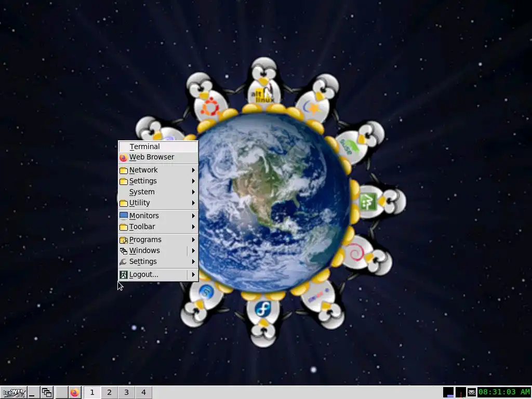Click the mailbox envelope tray icon
This screenshot has width=532, height=399.
click(x=472, y=392)
